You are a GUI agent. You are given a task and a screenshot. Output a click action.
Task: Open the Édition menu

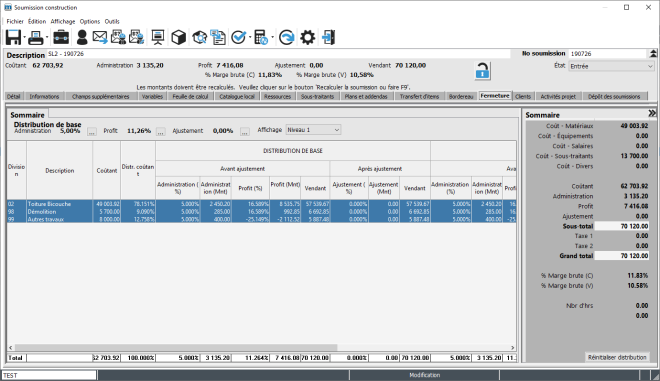click(37, 21)
